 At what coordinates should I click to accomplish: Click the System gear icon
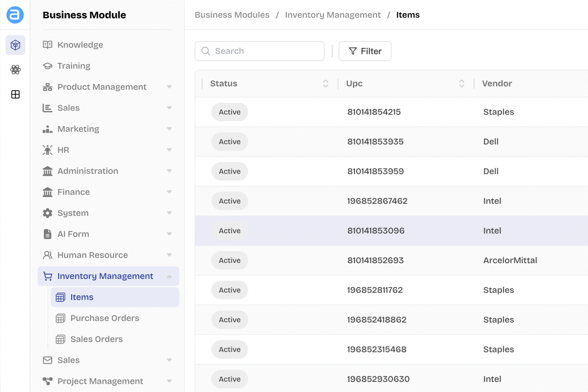click(x=47, y=213)
